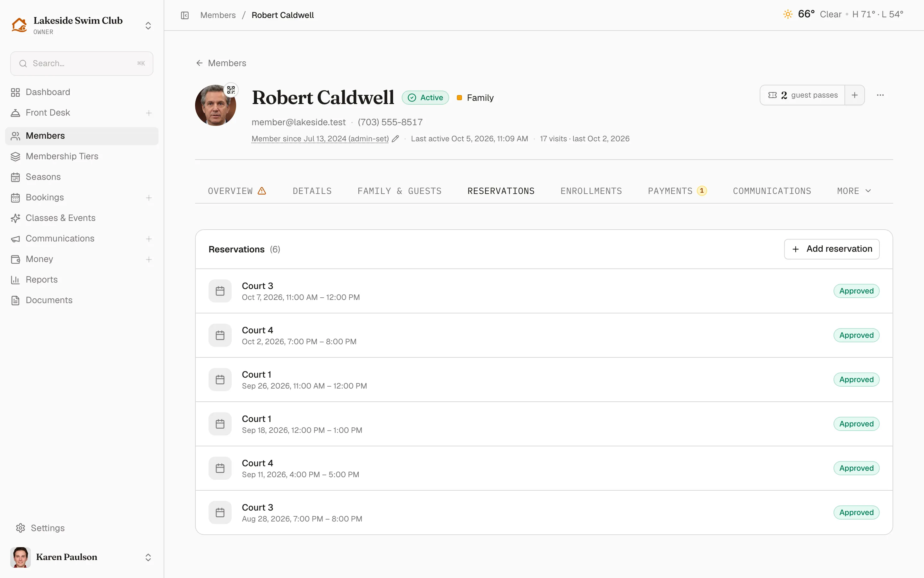The width and height of the screenshot is (924, 578).
Task: Click the Money plus icon in sidebar
Action: [149, 259]
